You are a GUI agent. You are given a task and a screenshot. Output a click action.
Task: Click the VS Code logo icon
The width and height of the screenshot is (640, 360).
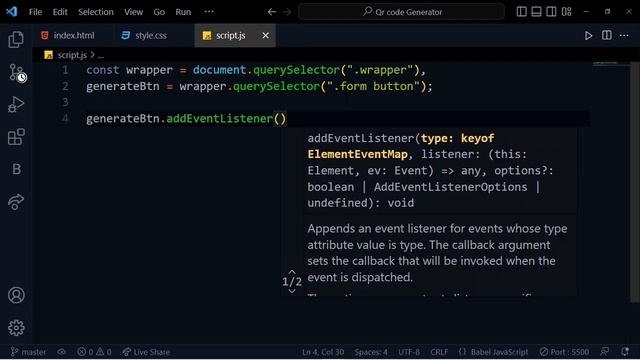[11, 11]
